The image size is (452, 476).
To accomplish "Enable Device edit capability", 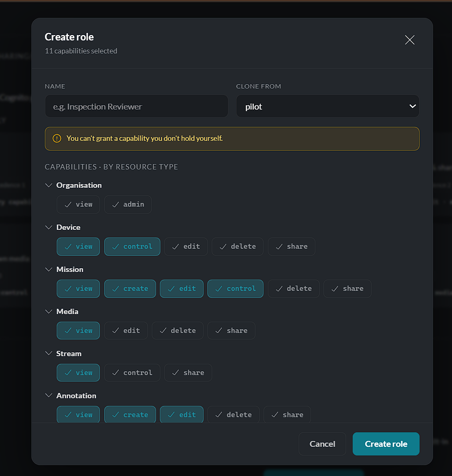I will [186, 247].
